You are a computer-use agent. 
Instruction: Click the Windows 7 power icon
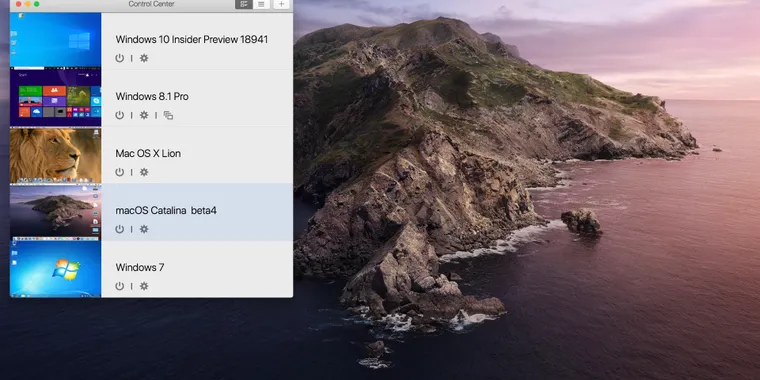pyautogui.click(x=119, y=286)
